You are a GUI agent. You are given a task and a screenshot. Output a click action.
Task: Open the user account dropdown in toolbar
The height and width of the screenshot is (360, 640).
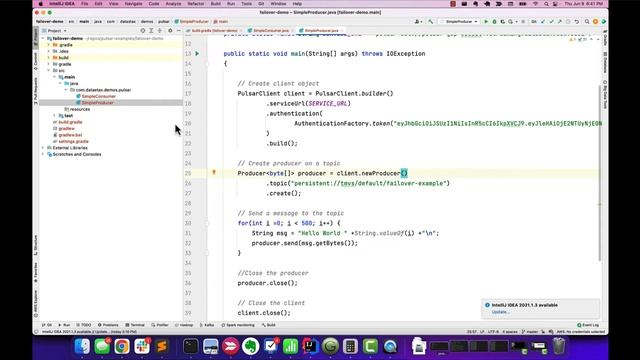click(418, 22)
